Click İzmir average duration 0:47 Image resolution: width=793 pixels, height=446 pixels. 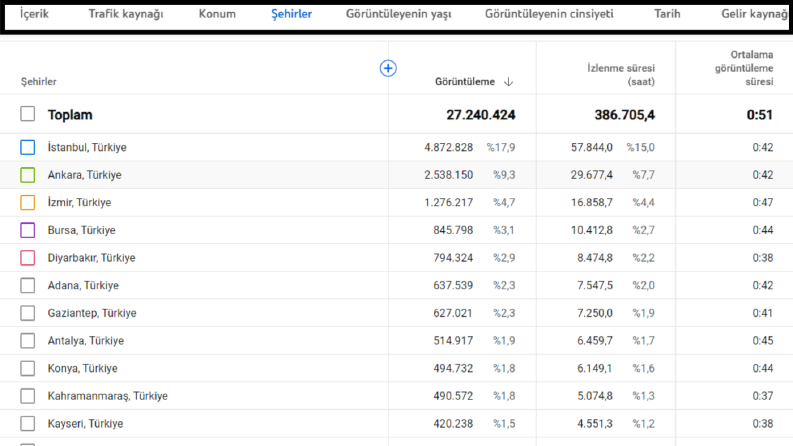point(763,202)
